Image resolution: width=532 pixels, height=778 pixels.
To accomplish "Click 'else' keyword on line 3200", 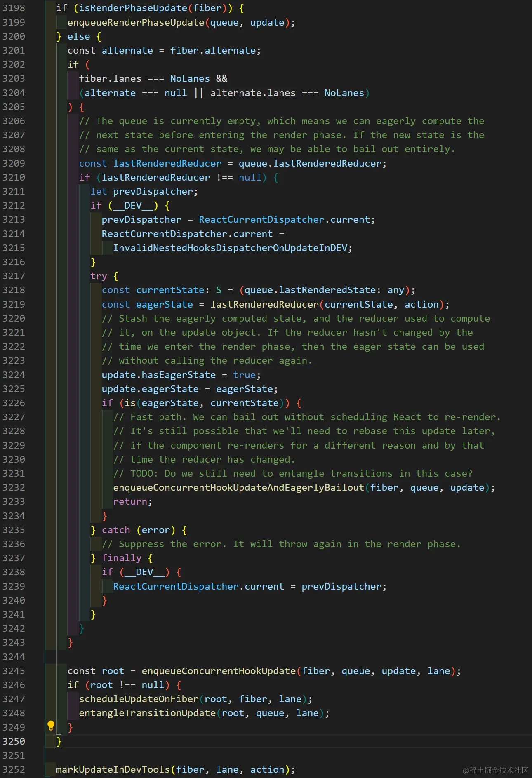I will (x=79, y=36).
